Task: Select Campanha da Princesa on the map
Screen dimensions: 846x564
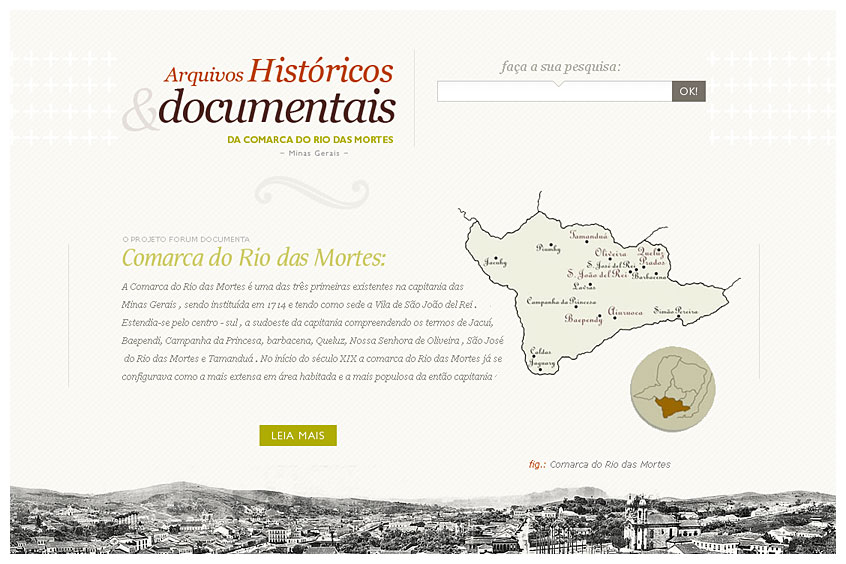Action: pyautogui.click(x=561, y=301)
